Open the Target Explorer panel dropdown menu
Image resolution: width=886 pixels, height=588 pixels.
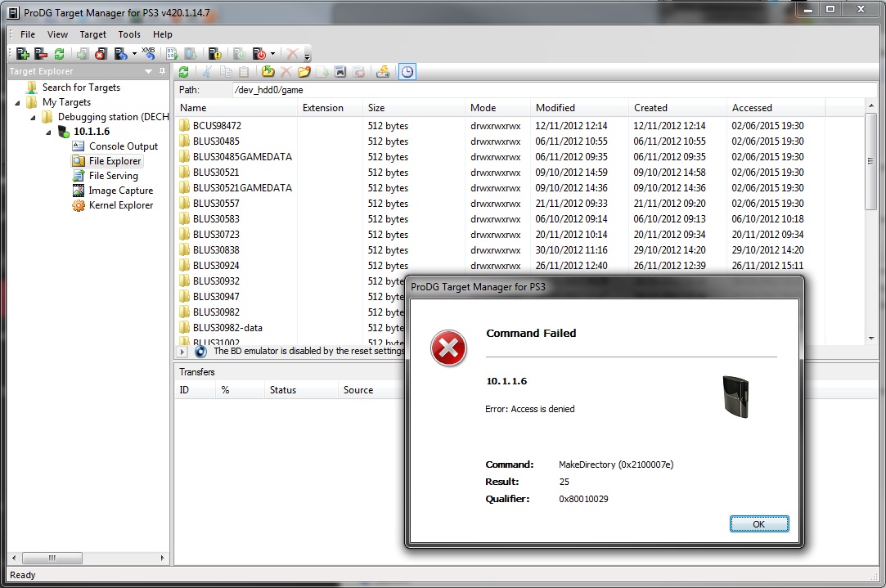149,71
